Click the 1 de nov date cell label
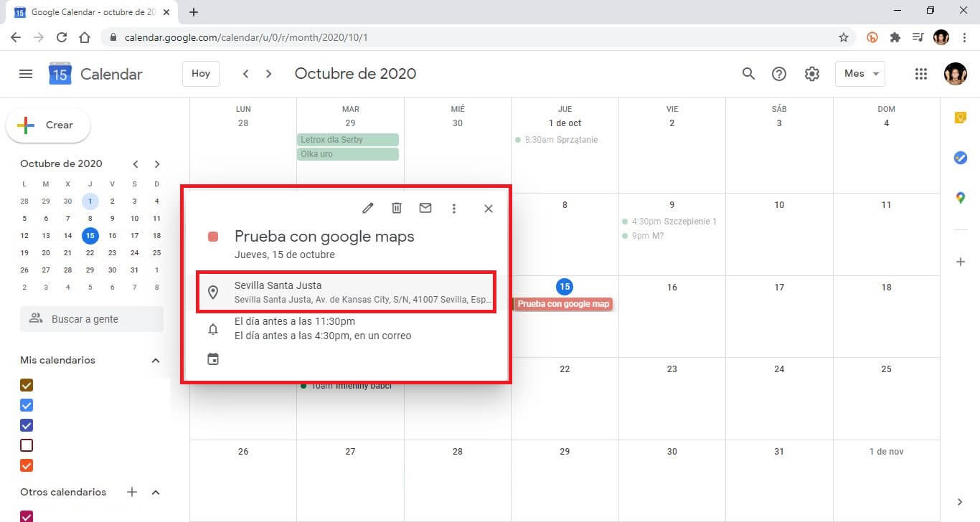Image resolution: width=980 pixels, height=522 pixels. point(886,452)
